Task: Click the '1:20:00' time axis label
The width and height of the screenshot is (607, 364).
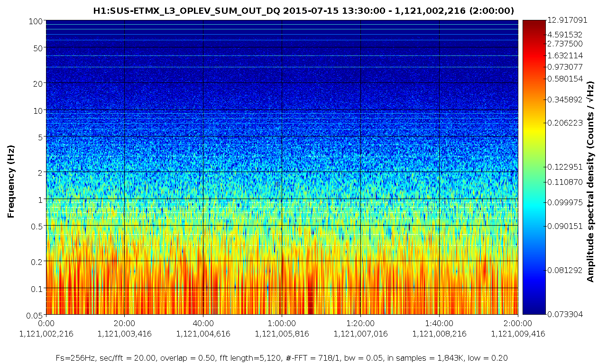Action: (360, 324)
